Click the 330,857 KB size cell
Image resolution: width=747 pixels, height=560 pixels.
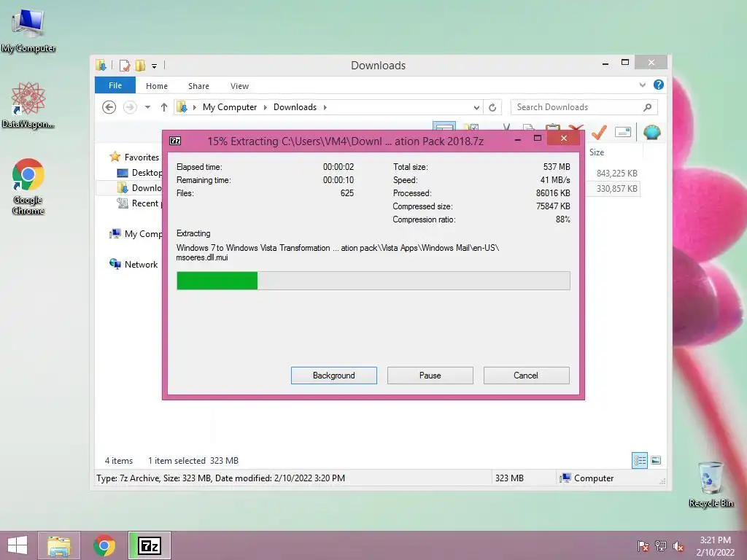(x=616, y=189)
